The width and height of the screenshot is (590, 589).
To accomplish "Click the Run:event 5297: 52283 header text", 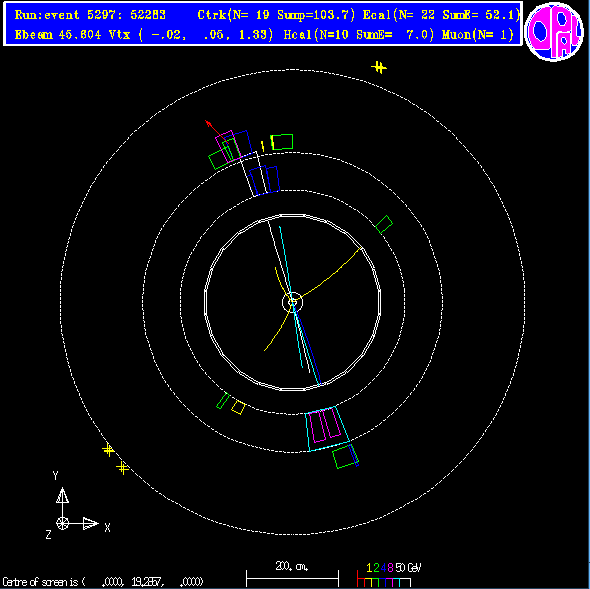I will (90, 15).
